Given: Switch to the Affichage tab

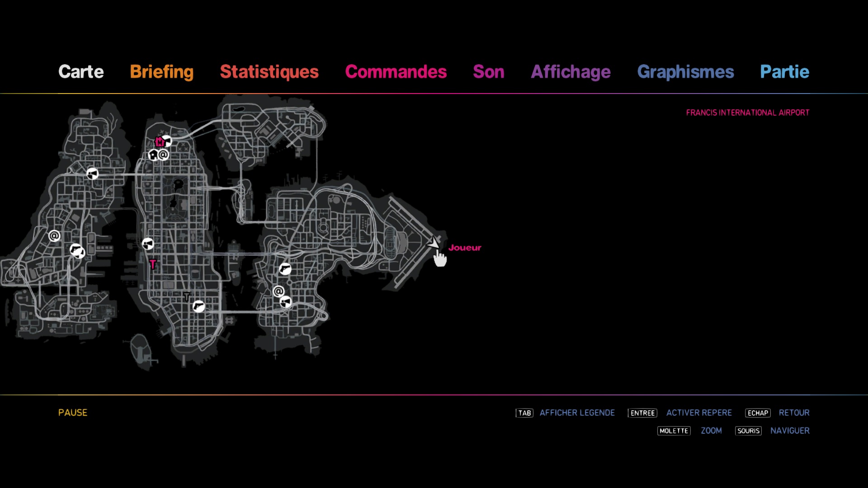Looking at the screenshot, I should coord(571,72).
